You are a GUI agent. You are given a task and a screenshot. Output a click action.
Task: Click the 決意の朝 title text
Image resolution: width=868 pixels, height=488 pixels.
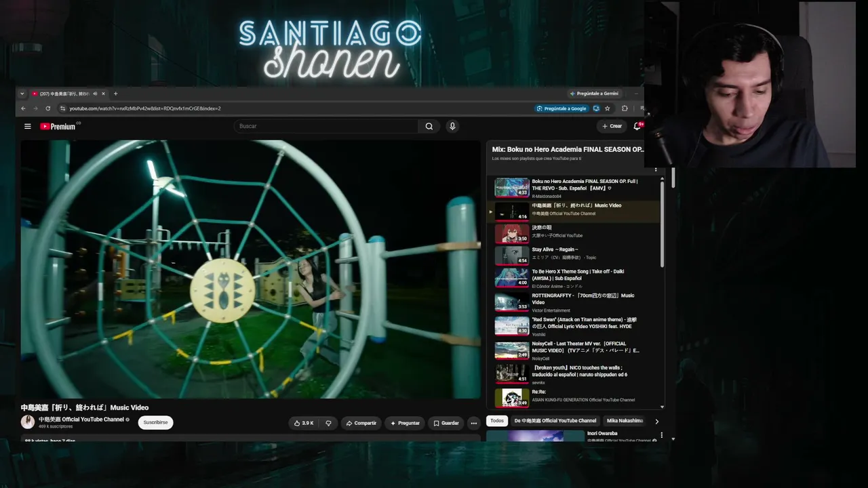tap(542, 228)
